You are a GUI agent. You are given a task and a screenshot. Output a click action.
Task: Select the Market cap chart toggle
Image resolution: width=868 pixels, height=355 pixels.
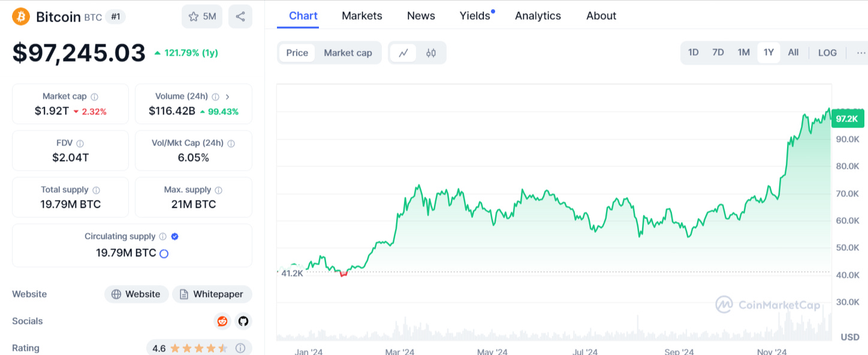[x=348, y=53]
